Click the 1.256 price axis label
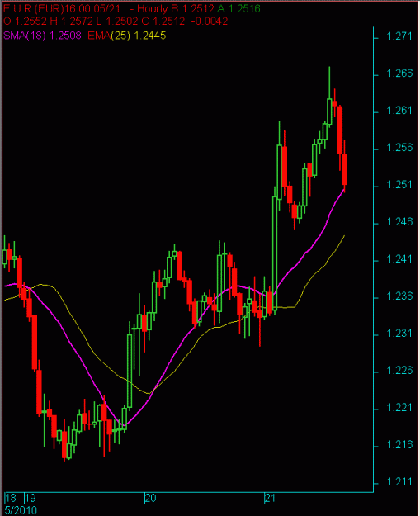Screen dimensions: 420x516 pyautogui.click(x=399, y=148)
